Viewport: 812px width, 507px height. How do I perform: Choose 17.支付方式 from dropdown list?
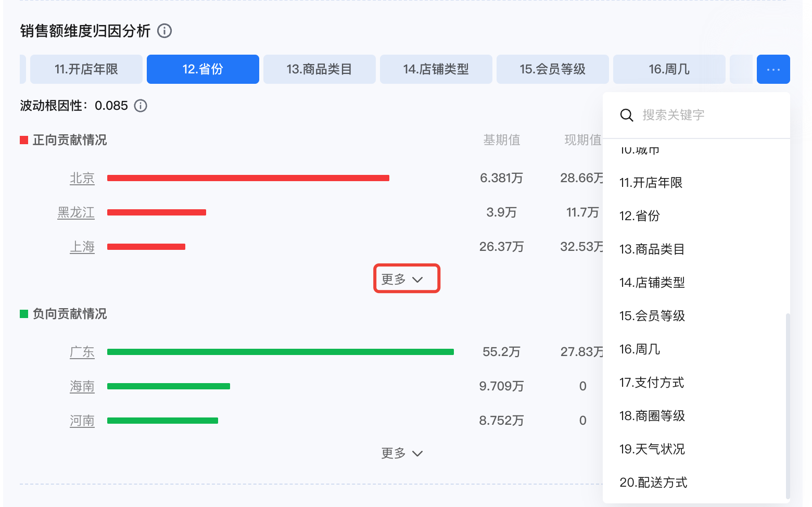coord(652,383)
